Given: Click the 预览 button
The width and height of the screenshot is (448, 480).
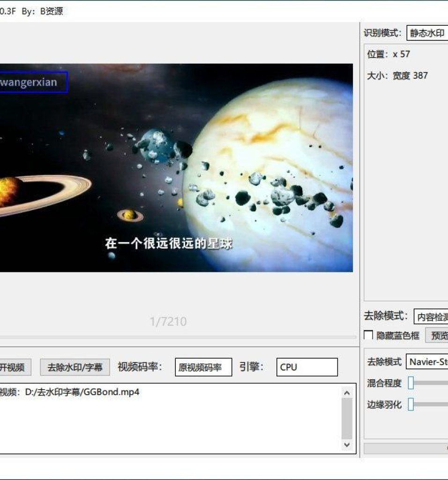Looking at the screenshot, I should pos(437,336).
